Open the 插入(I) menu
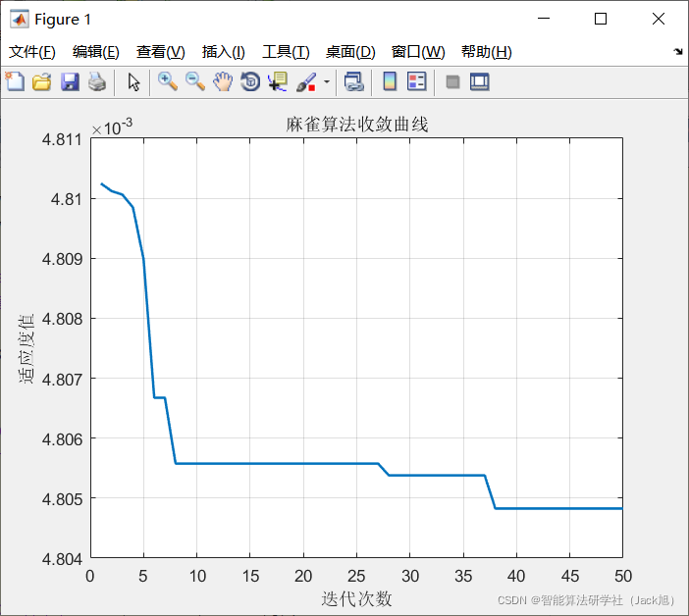This screenshot has height=616, width=689. [224, 52]
